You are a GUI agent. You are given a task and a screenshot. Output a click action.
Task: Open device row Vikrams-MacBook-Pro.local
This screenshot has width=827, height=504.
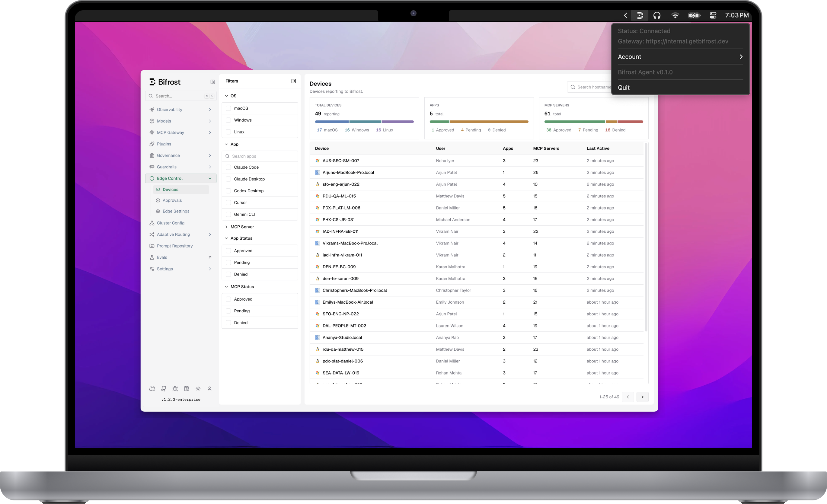pyautogui.click(x=477, y=243)
